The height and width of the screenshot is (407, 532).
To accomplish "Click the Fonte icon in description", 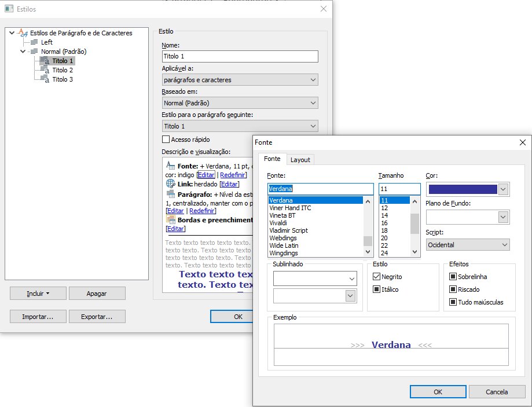I will click(170, 166).
